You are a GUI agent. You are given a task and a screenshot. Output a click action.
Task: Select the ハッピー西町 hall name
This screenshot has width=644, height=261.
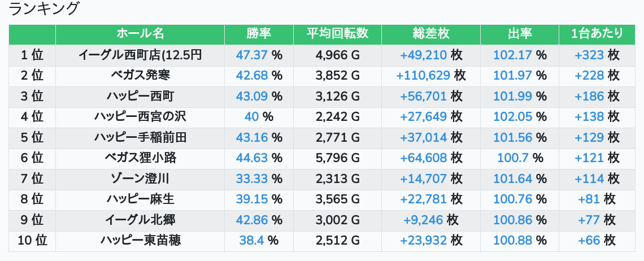tap(140, 96)
